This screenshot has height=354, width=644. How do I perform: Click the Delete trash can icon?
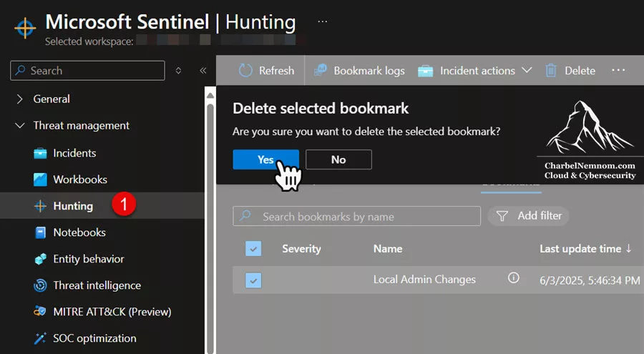(551, 71)
